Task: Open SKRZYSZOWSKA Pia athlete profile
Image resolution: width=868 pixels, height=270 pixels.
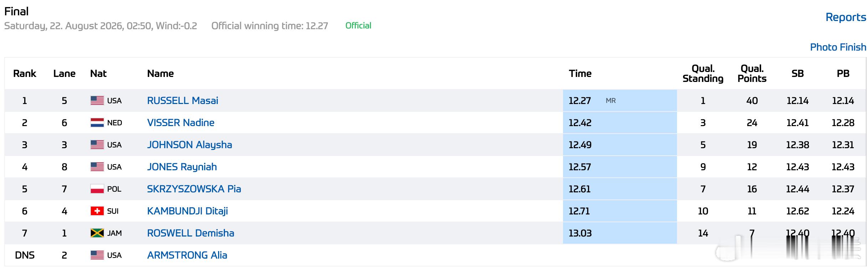Action: 194,189
